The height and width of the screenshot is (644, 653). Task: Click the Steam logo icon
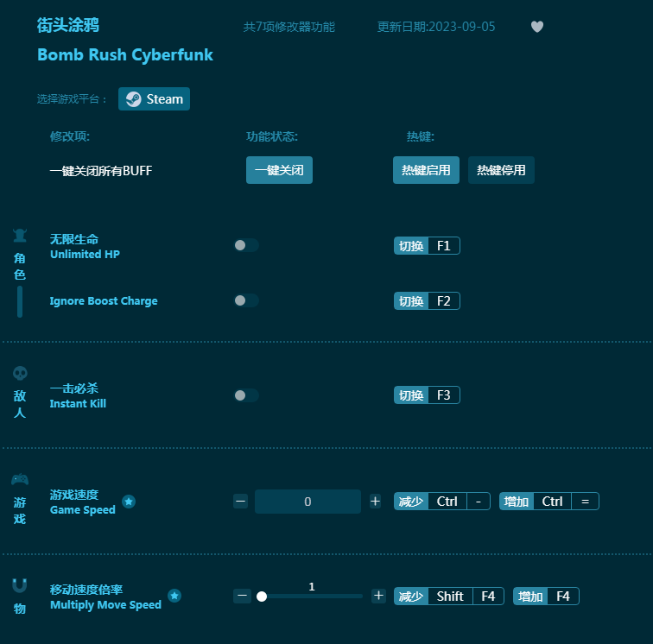point(133,99)
